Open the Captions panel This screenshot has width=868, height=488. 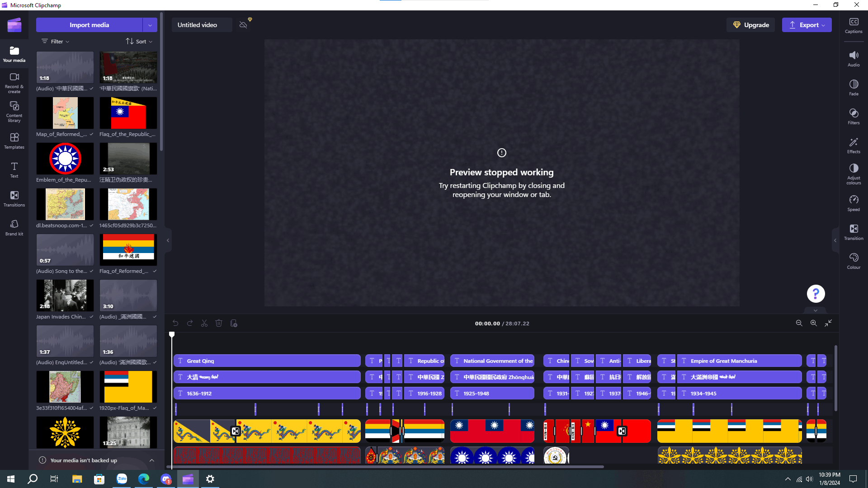pyautogui.click(x=854, y=25)
